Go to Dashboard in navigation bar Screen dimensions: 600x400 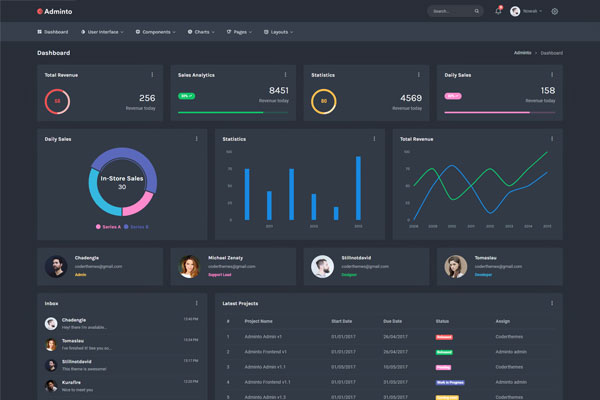(x=52, y=32)
